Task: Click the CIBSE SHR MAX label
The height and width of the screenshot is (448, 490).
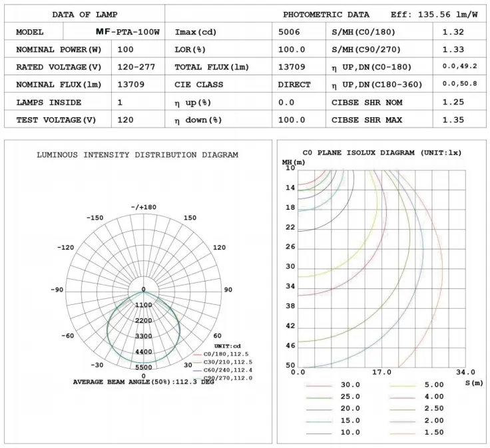Action: tap(367, 120)
